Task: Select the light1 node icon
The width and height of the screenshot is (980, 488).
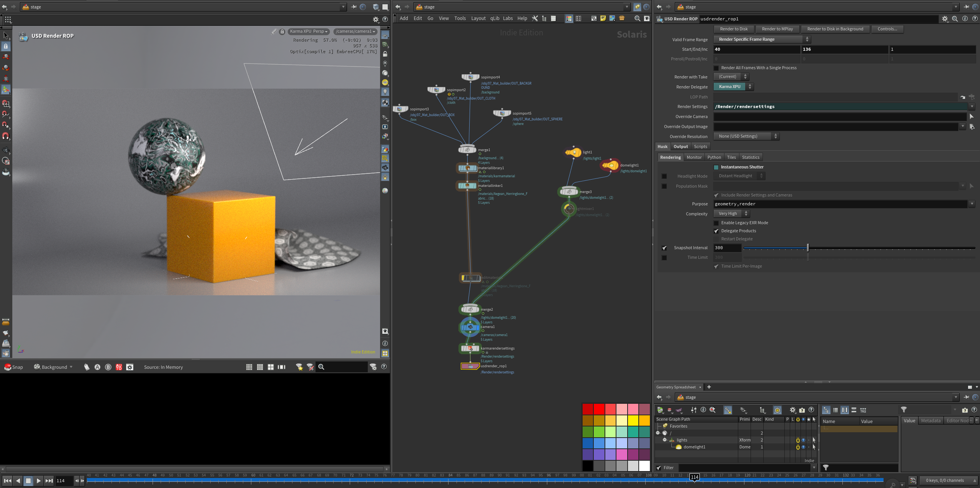Action: click(x=573, y=152)
